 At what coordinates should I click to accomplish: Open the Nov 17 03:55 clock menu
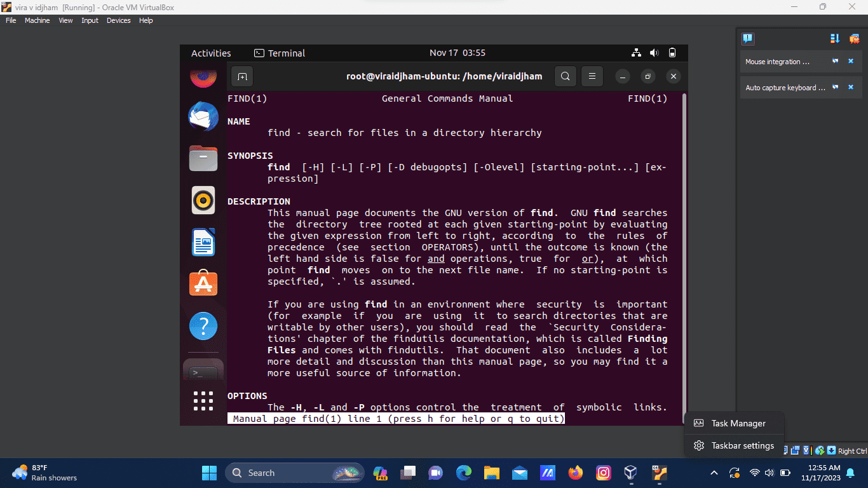tap(458, 53)
